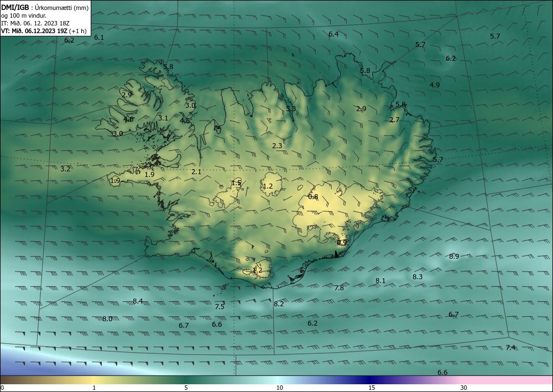Click the 8.9 value southeast of Iceland
Image resolution: width=553 pixels, height=392 pixels.
point(454,257)
